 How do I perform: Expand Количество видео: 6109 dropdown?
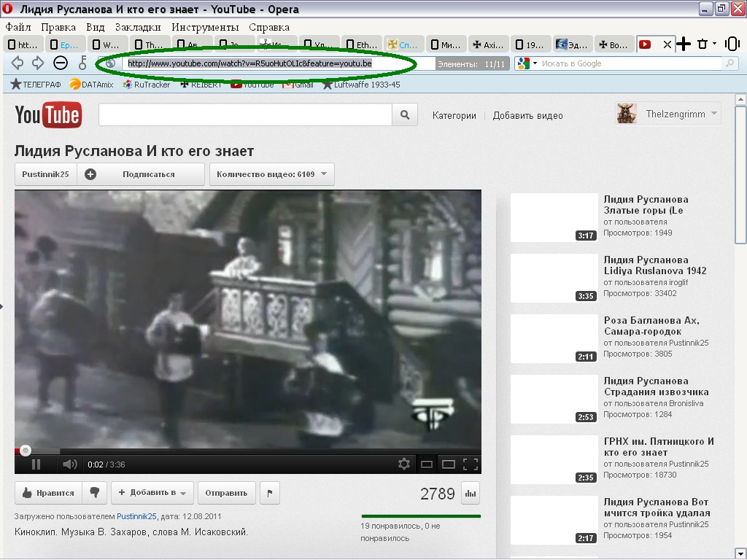pos(271,174)
